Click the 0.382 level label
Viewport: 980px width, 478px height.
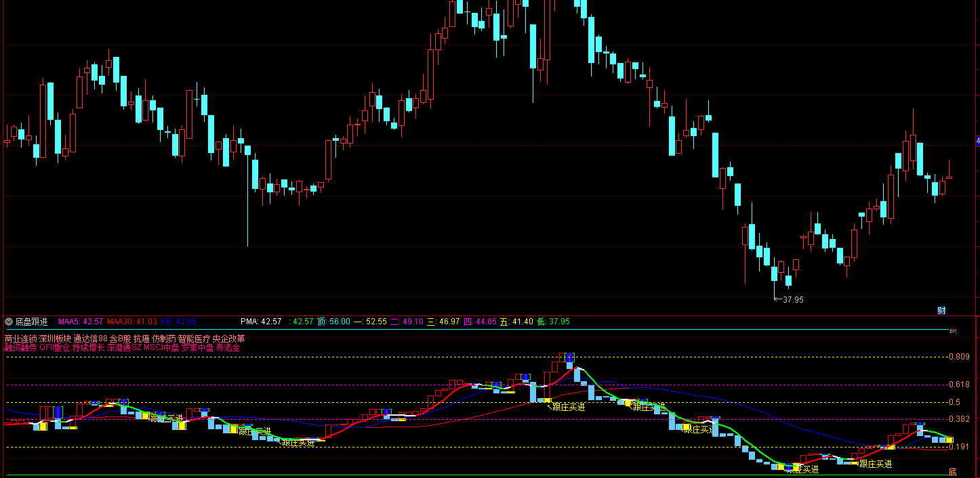pyautogui.click(x=959, y=419)
